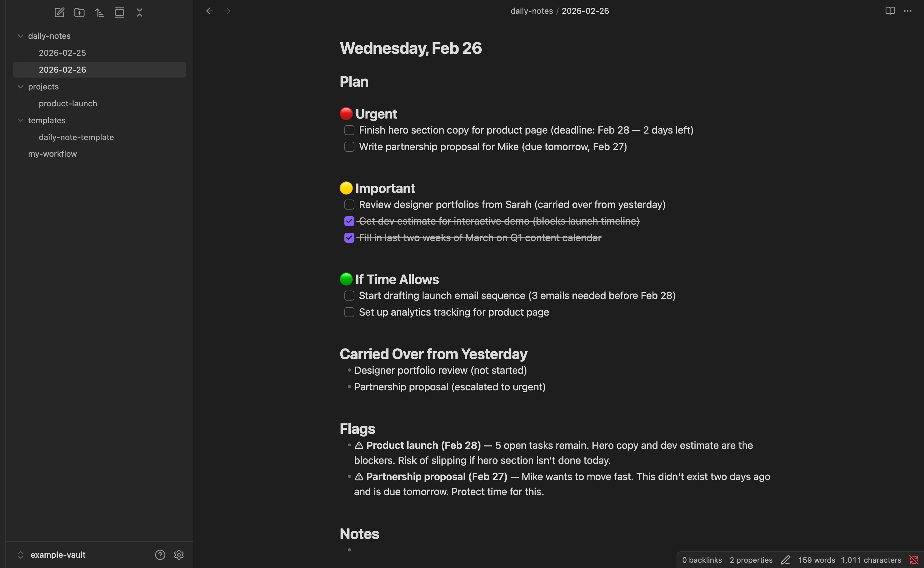Tick the "Set up analytics tracking" checkbox
924x568 pixels.
pyautogui.click(x=349, y=312)
